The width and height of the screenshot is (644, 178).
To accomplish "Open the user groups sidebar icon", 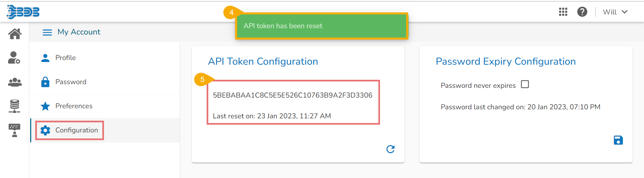I will (x=15, y=82).
